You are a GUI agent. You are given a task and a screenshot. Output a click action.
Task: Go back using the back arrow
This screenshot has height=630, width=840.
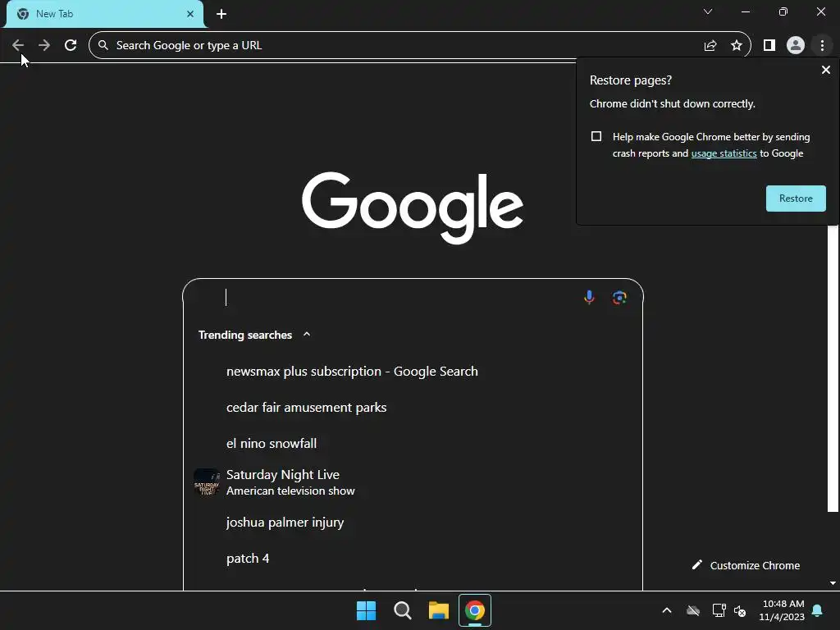tap(18, 46)
